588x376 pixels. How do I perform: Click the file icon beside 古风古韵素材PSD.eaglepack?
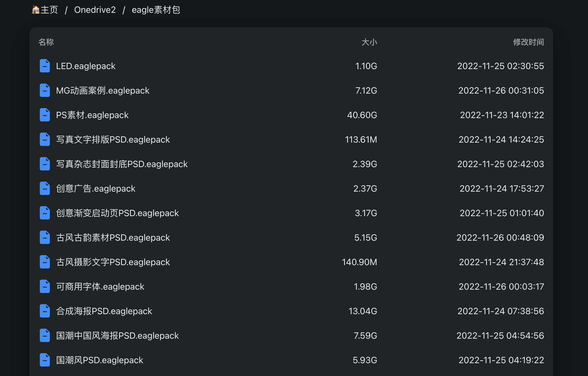click(45, 238)
